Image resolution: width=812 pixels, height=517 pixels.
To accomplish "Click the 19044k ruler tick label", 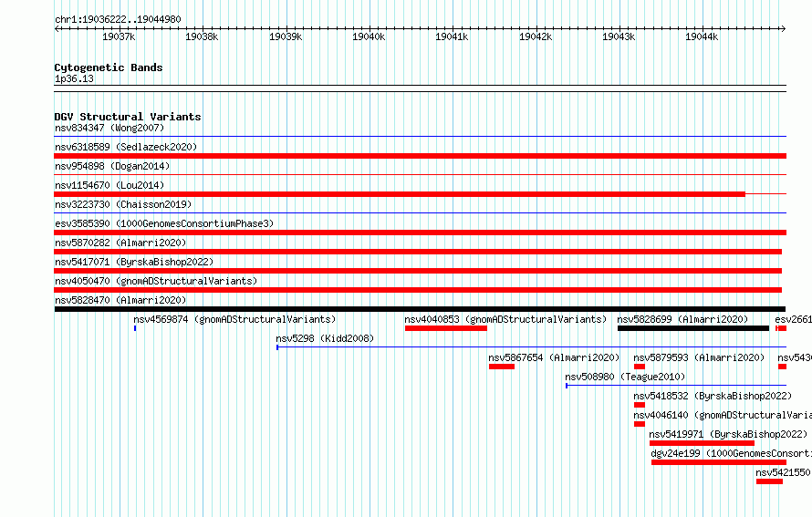I will (702, 36).
